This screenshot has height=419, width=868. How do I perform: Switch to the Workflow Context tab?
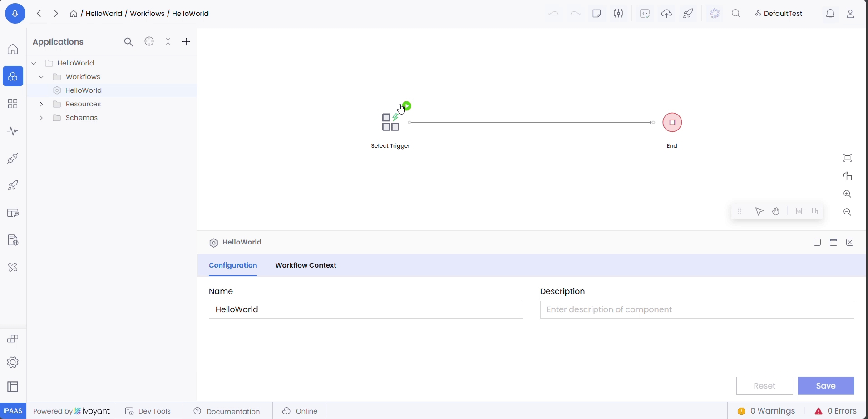[x=306, y=265]
